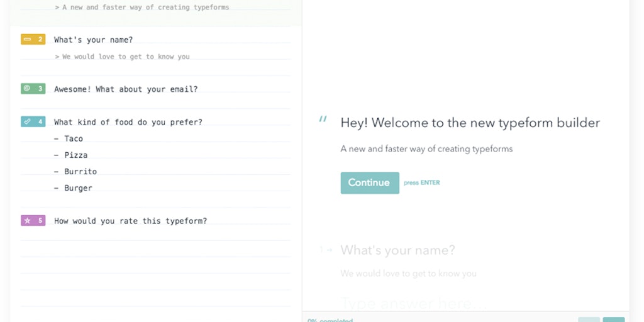Click the green email badge numbered 3
Screen dimensions: 644x322
tap(33, 88)
